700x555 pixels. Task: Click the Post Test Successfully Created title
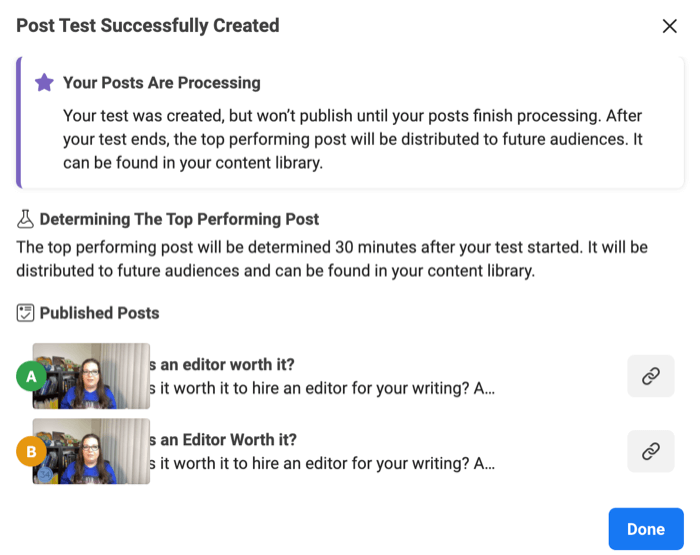148,26
